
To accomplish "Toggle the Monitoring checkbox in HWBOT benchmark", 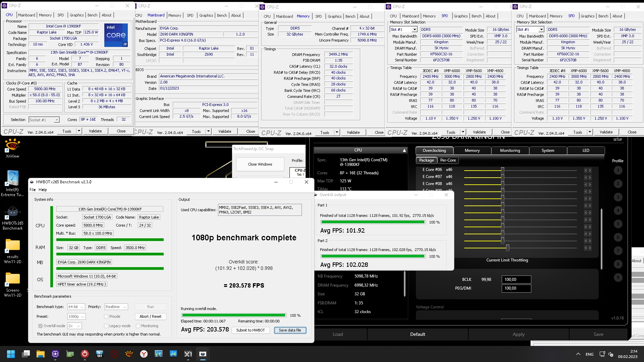I will click(138, 326).
